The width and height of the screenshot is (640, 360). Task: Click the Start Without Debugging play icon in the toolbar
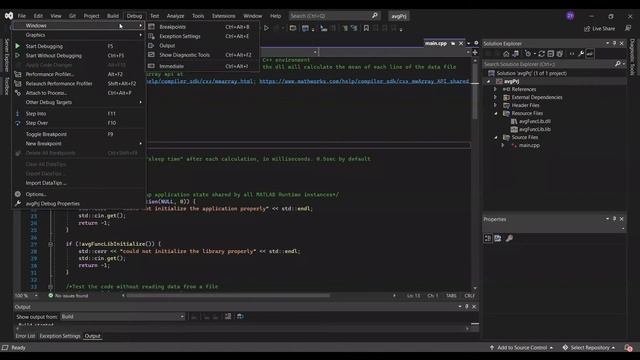(266, 28)
